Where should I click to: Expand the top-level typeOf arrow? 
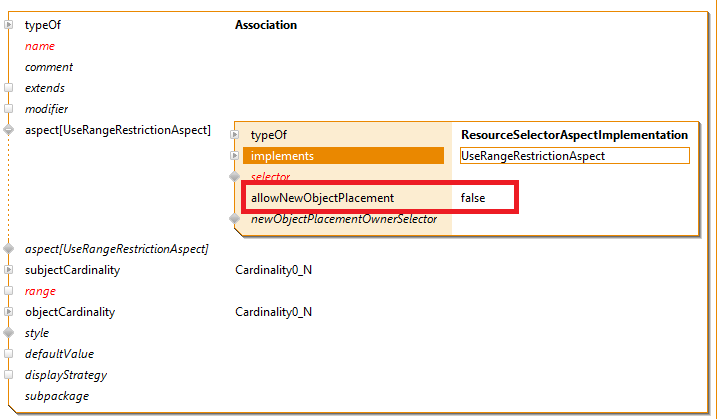click(9, 25)
